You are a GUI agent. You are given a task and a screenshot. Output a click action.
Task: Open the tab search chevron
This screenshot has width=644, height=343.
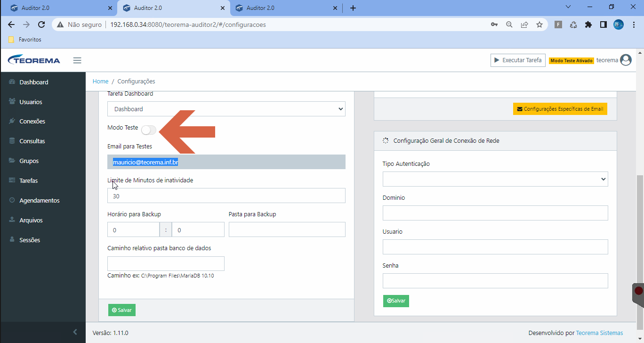coord(568,7)
